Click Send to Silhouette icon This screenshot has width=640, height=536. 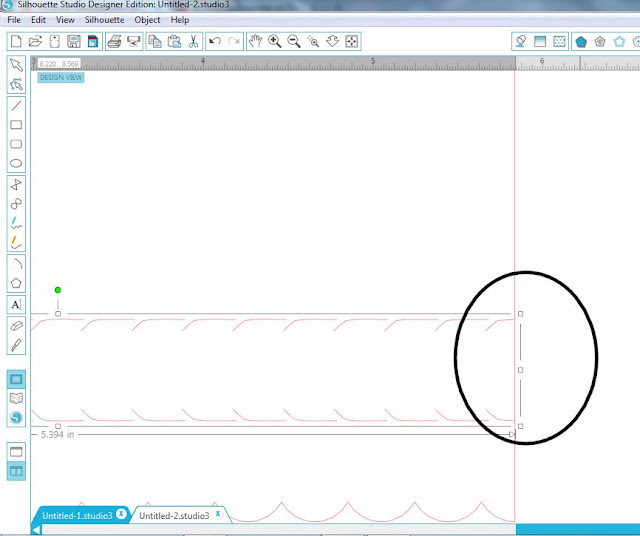[x=134, y=41]
